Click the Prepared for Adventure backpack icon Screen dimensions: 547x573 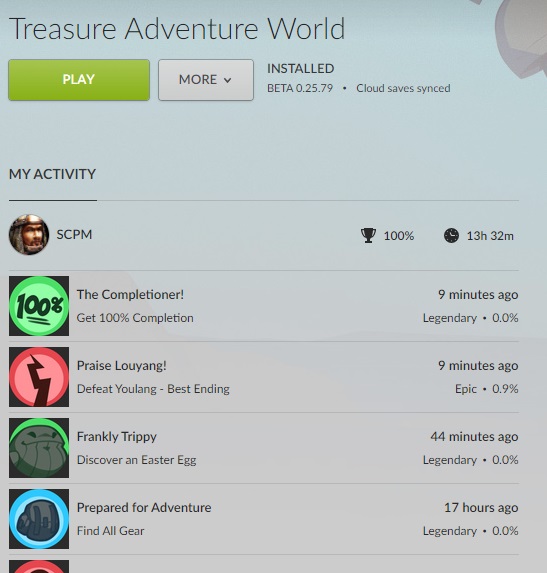click(x=39, y=519)
